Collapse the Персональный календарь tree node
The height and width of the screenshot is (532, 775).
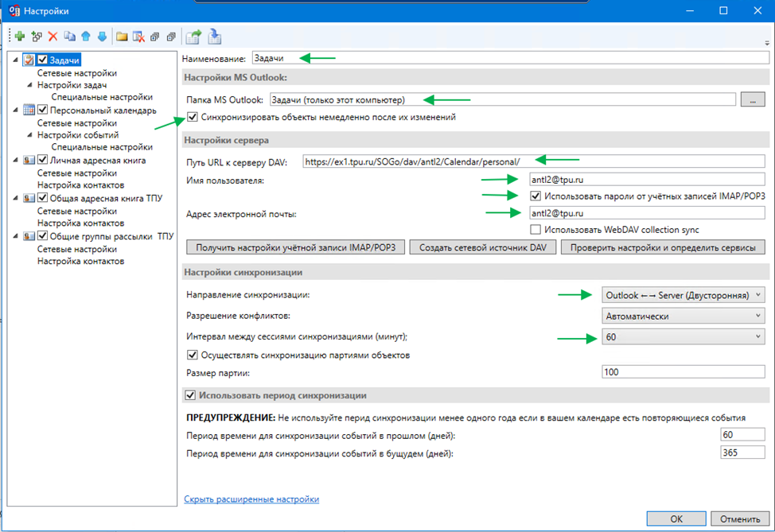click(x=15, y=110)
